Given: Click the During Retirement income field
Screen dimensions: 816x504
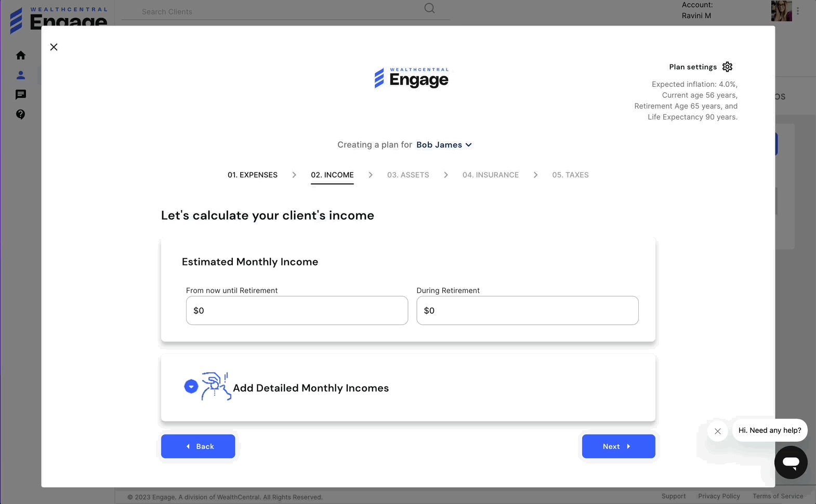Looking at the screenshot, I should click(x=527, y=311).
